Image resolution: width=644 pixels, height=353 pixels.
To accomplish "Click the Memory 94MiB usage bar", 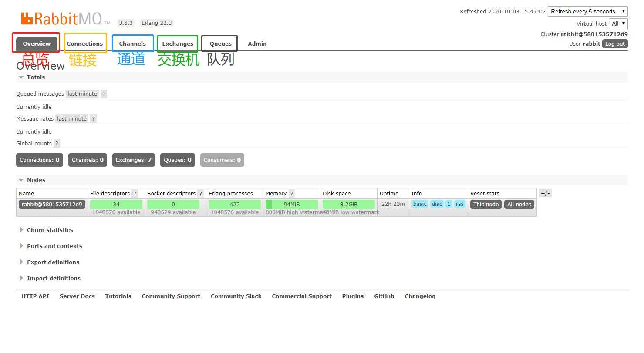I will coord(292,205).
